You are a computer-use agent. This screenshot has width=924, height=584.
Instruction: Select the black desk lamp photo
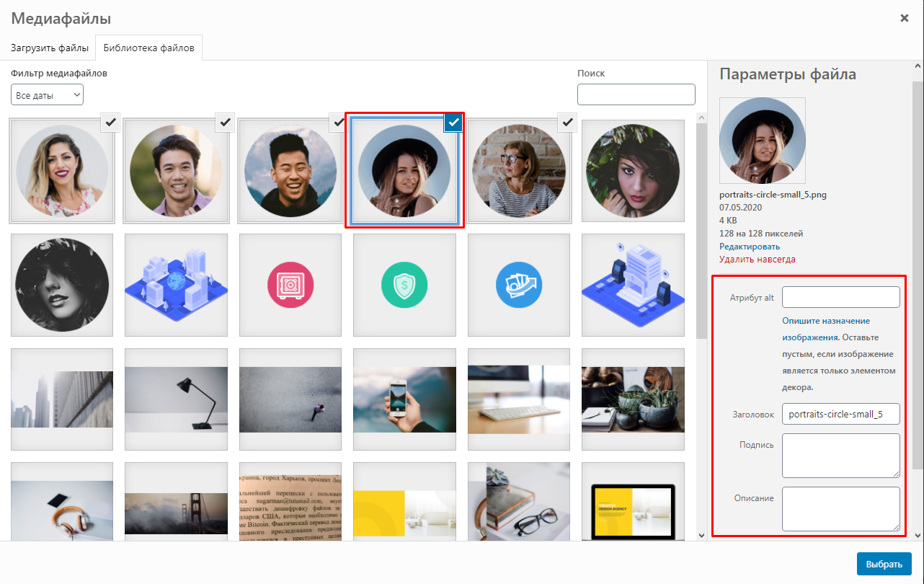(x=176, y=399)
